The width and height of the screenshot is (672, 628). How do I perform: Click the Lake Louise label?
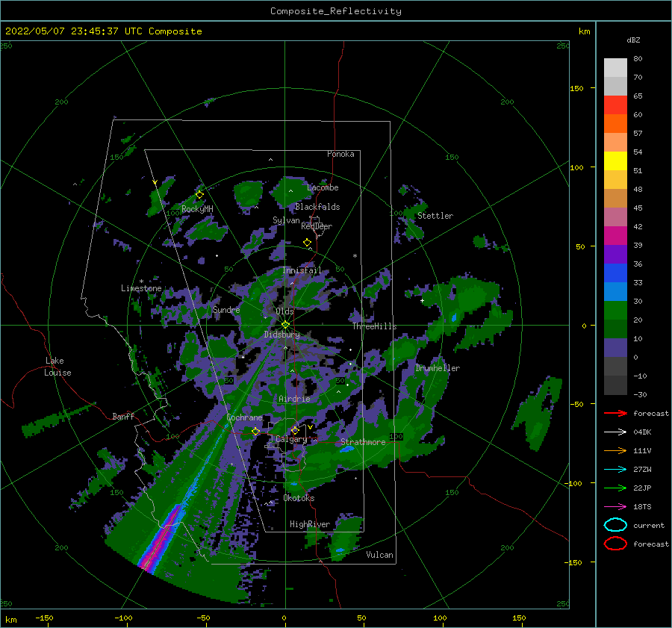pos(57,367)
